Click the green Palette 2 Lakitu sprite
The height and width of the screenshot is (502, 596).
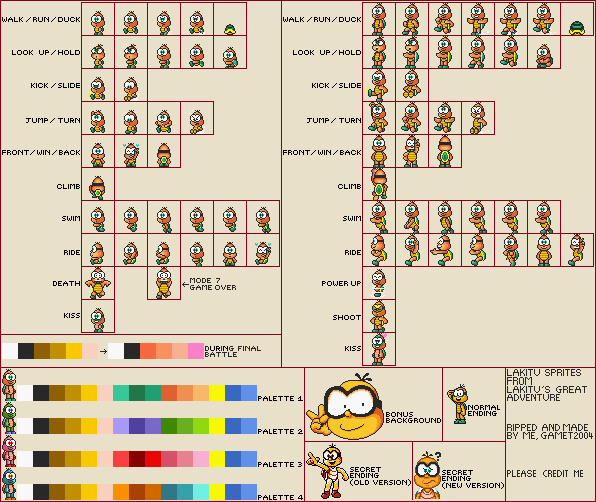tap(9, 418)
